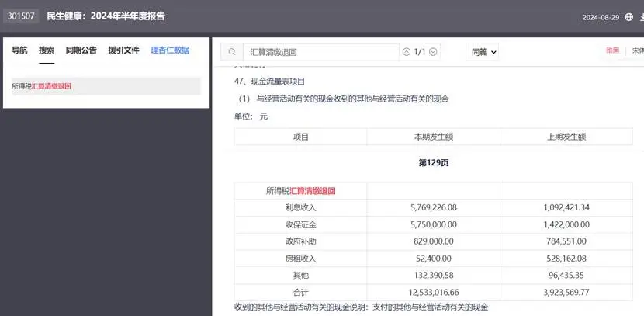Viewport: 644px width, 316px height.
Task: Click value 829,000.00
Action: 433,241
